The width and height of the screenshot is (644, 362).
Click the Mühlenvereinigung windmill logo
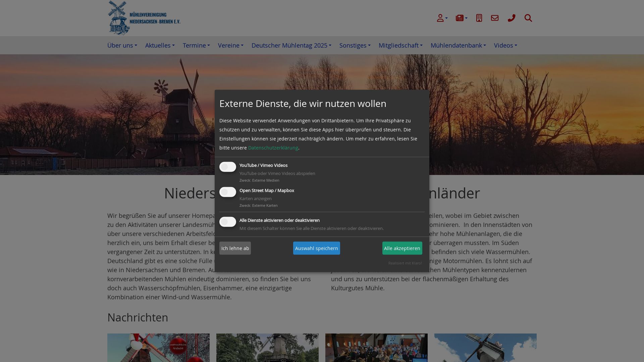[144, 18]
